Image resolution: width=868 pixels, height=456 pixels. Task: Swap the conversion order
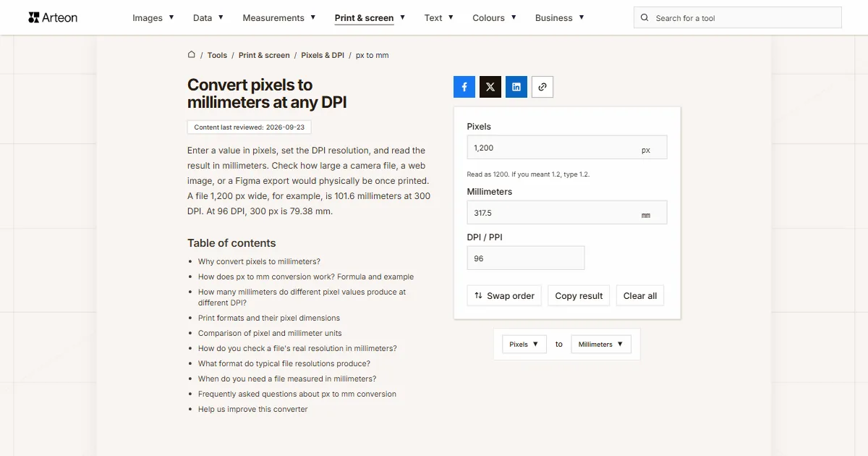[x=504, y=295]
